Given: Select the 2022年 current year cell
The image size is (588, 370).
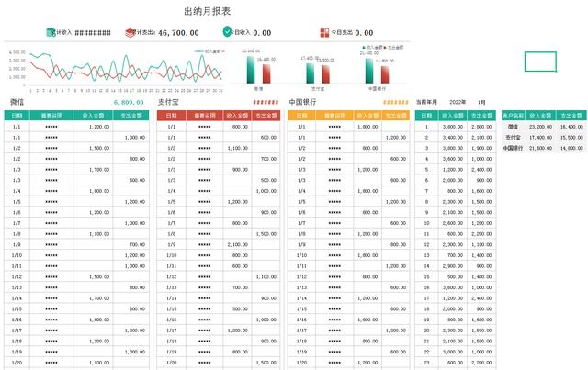Looking at the screenshot, I should [x=458, y=102].
